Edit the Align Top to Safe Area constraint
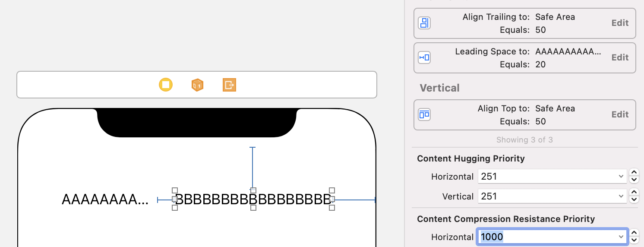 620,114
